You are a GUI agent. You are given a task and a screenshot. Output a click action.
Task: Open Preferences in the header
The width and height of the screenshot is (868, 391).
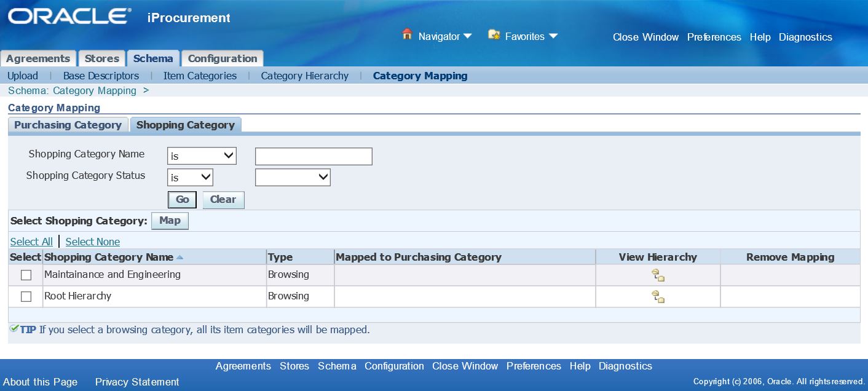[x=714, y=37]
